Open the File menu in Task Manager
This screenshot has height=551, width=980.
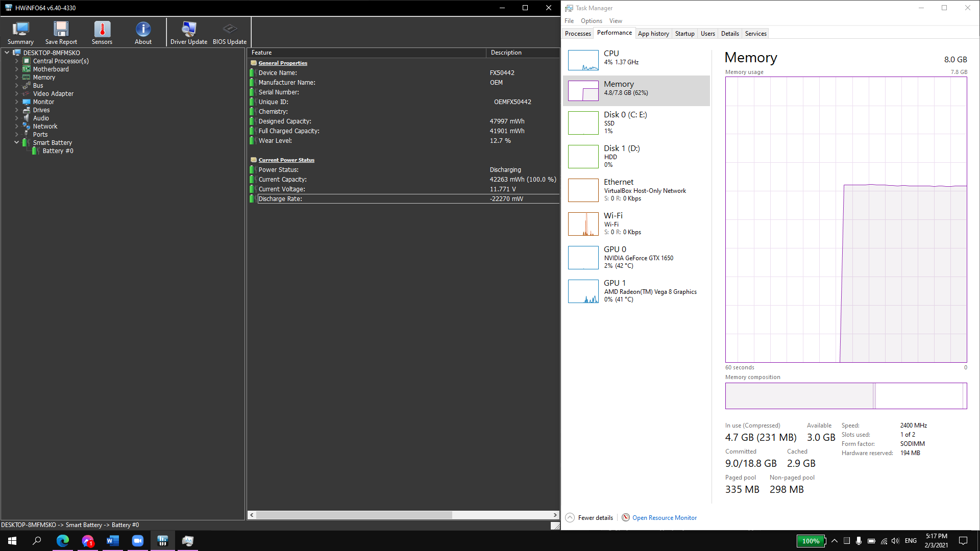[569, 21]
